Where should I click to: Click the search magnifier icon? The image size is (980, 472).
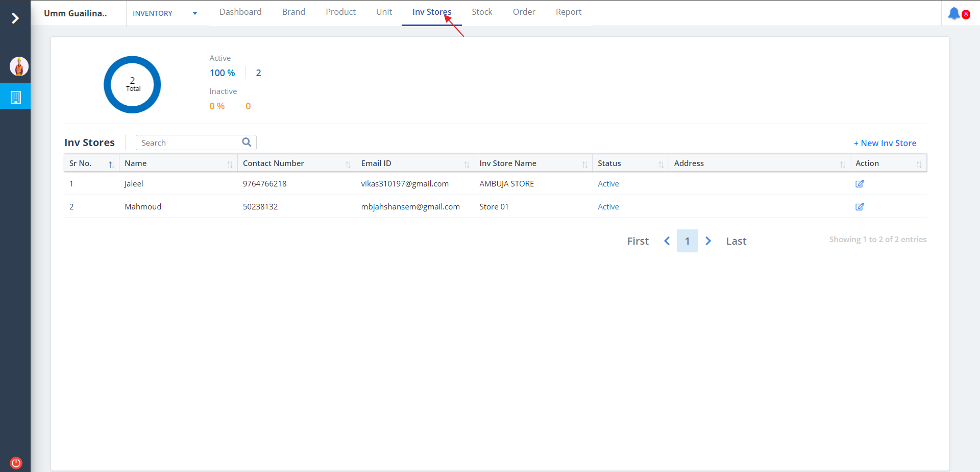tap(247, 143)
